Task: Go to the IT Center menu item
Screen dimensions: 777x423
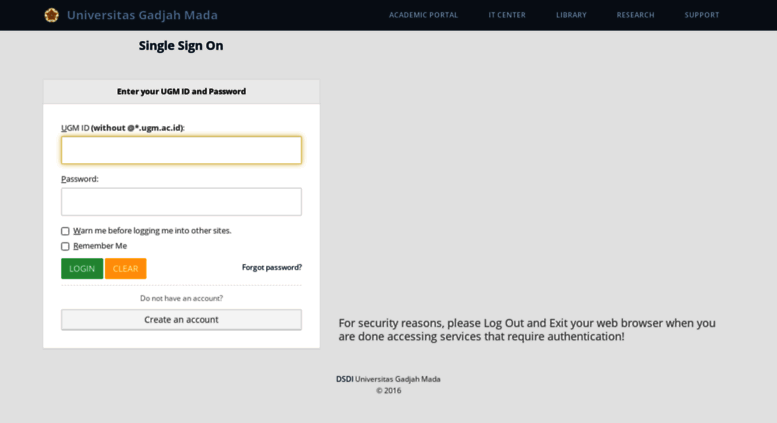Action: pyautogui.click(x=507, y=15)
